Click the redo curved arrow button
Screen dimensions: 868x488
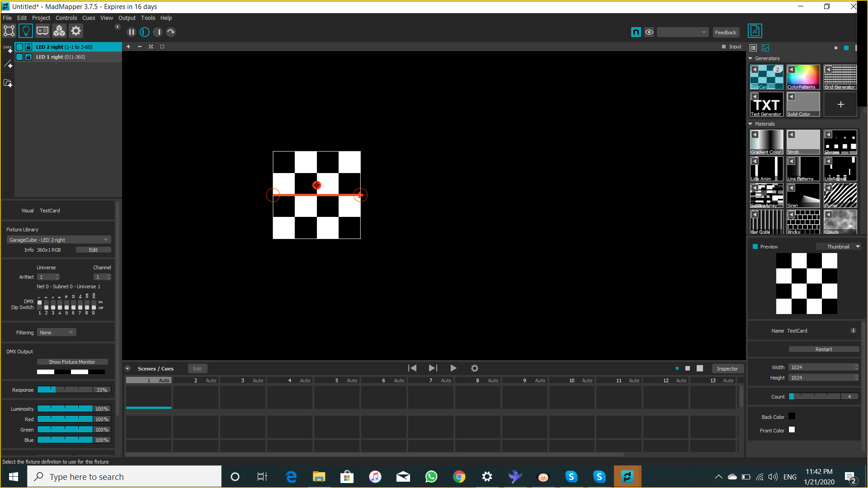click(x=171, y=32)
